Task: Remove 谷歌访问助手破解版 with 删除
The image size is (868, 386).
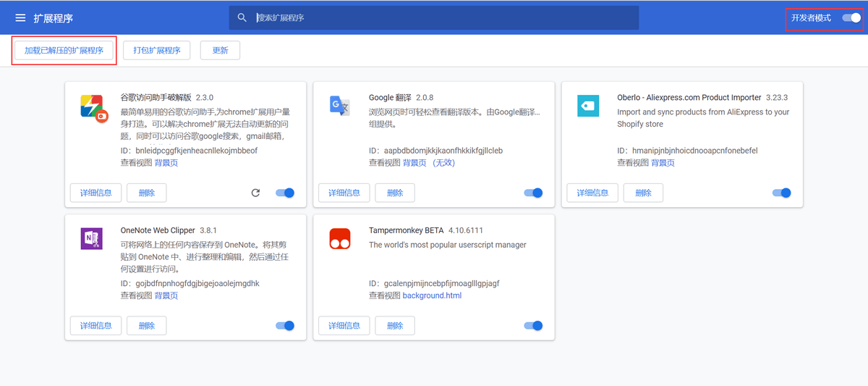Action: 147,193
